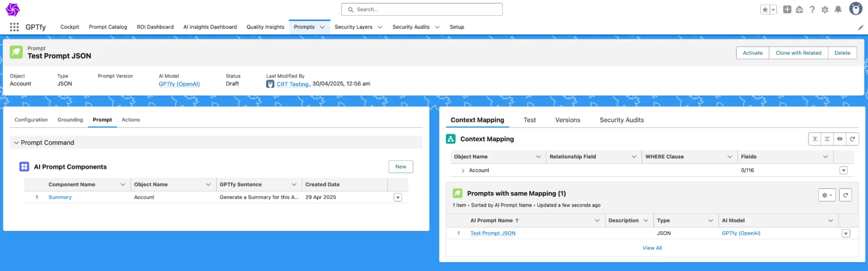
Task: Open Test Prompt JSON link in mapping list
Action: pos(493,233)
